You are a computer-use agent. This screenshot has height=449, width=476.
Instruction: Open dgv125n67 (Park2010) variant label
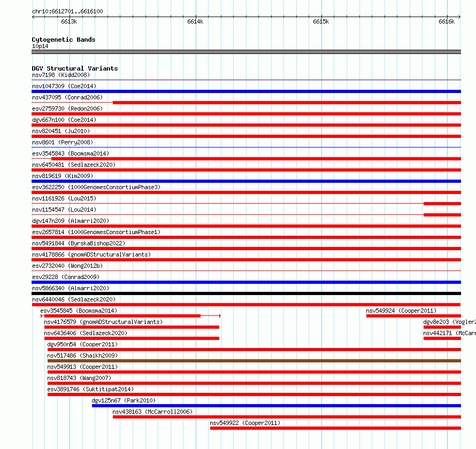click(124, 400)
